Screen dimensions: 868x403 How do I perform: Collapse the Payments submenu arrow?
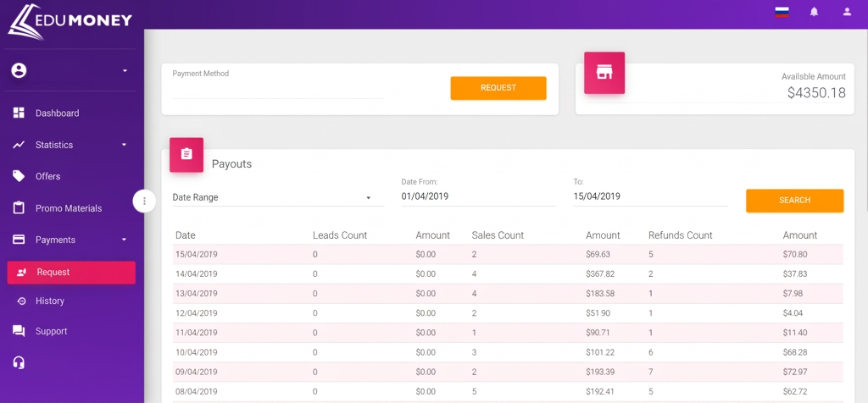(124, 240)
